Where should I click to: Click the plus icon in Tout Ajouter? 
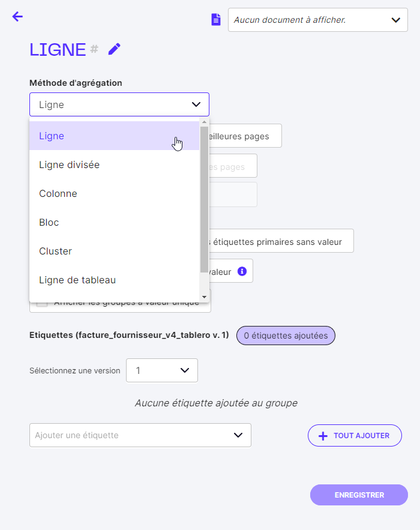(323, 436)
